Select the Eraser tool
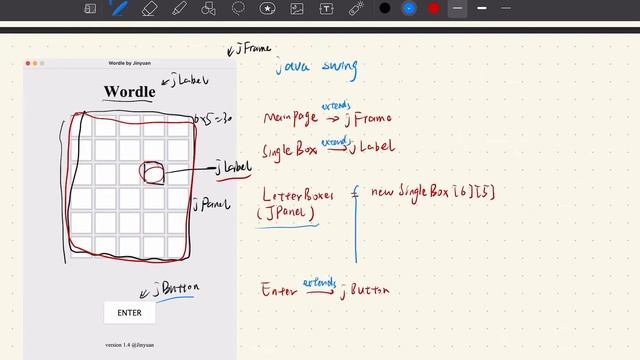Image resolution: width=640 pixels, height=360 pixels. pyautogui.click(x=149, y=8)
